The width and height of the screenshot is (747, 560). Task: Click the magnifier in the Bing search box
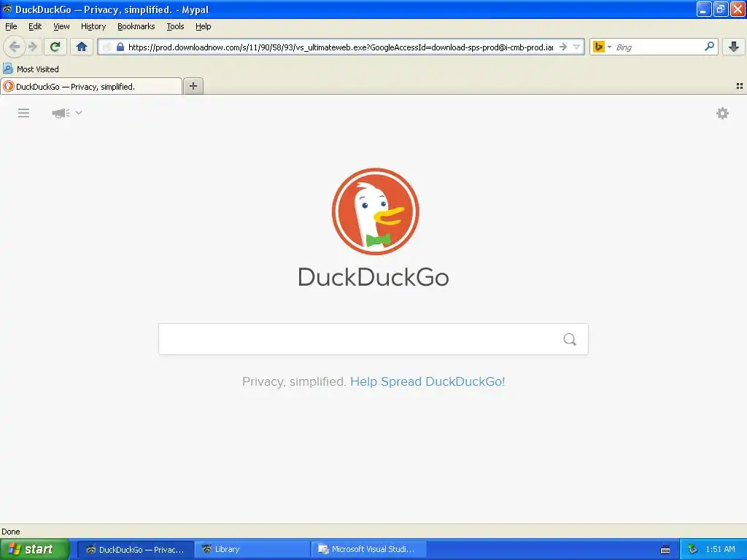coord(709,47)
